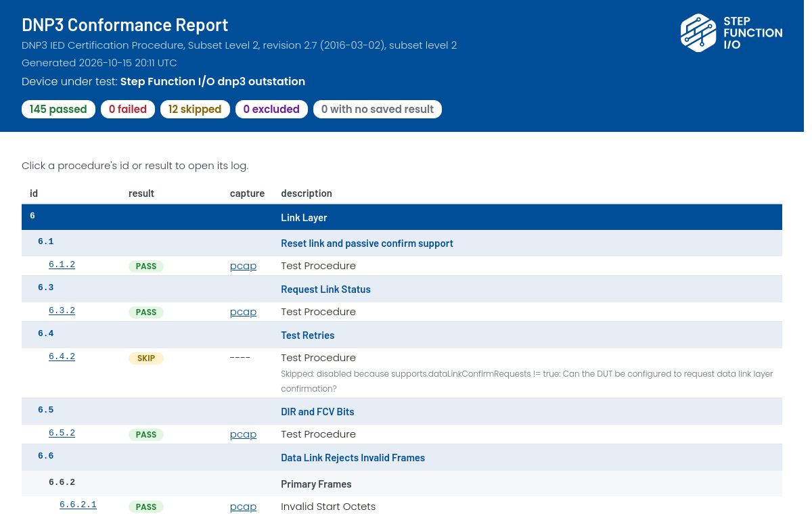
Task: Click the section number 6.4
Action: click(x=45, y=333)
